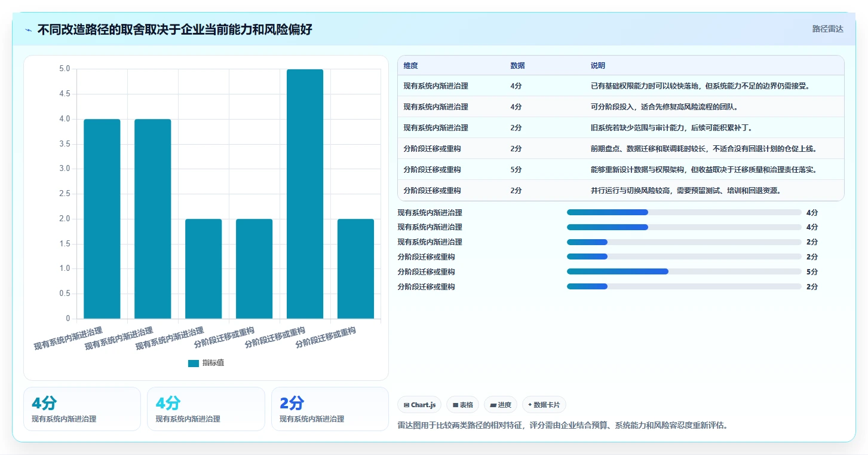The image size is (868, 455).
Task: Click the 0.5 y-axis label
Action: (65, 294)
